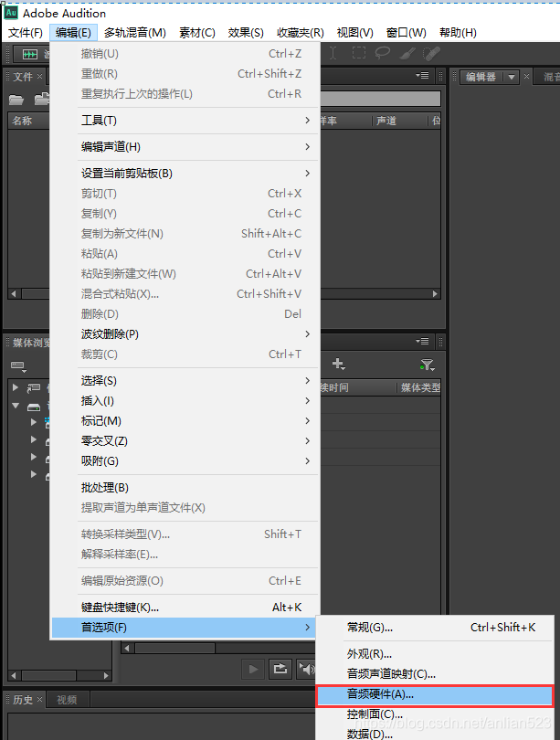Screen dimensions: 560x740
Task: Select the lasso selection tool
Action: point(382,53)
